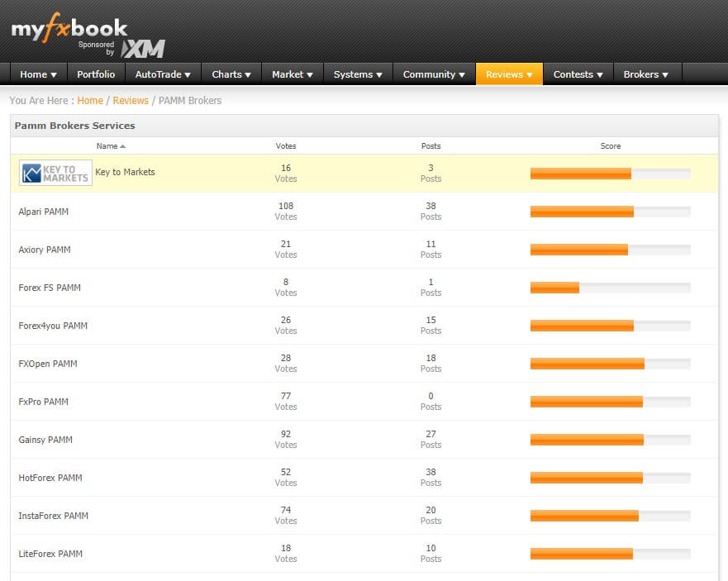Viewport: 728px width, 581px height.
Task: Click the 38 Posts count for HotForex
Action: pyautogui.click(x=431, y=478)
